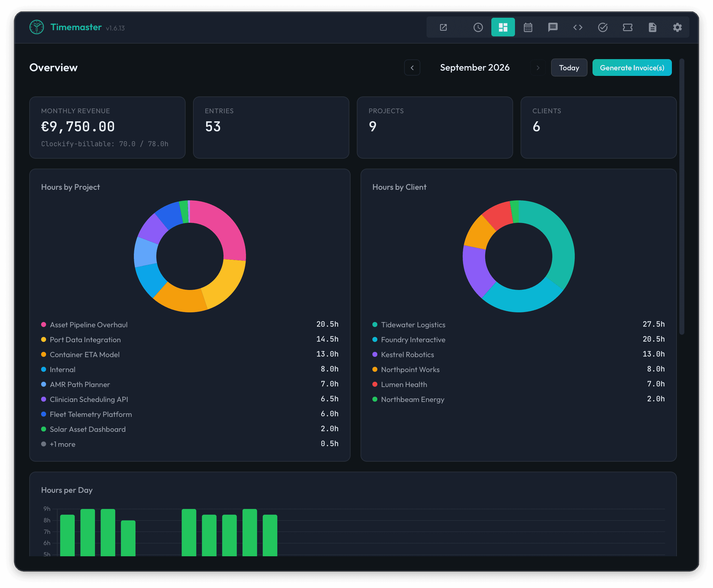Click the Entries 53 card

pos(271,128)
